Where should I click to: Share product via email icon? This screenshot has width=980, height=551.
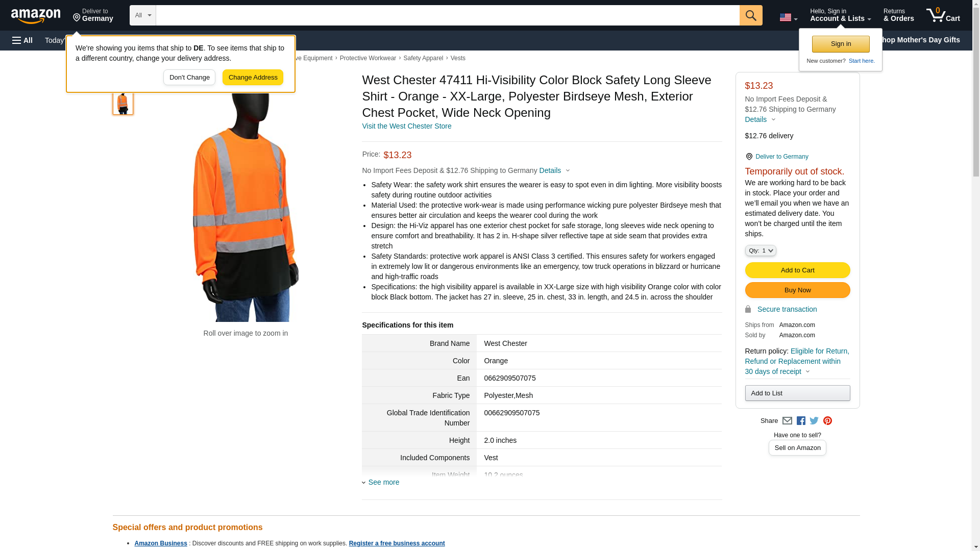[787, 421]
